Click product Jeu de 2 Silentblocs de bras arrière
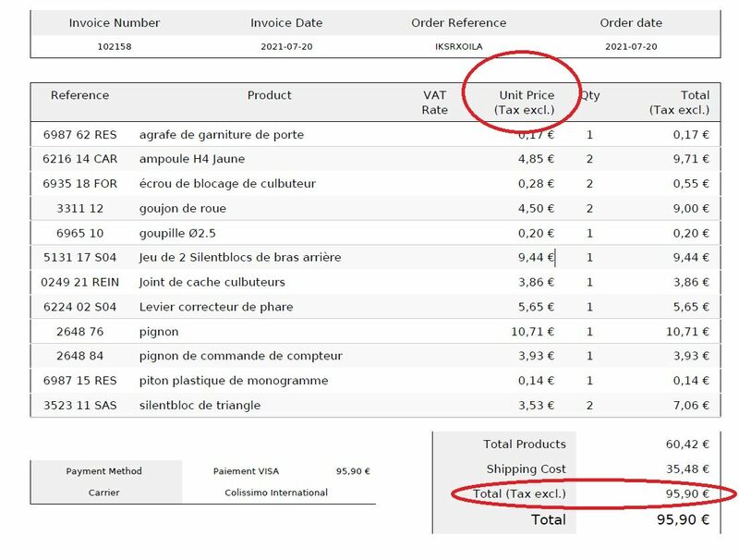 (x=240, y=258)
